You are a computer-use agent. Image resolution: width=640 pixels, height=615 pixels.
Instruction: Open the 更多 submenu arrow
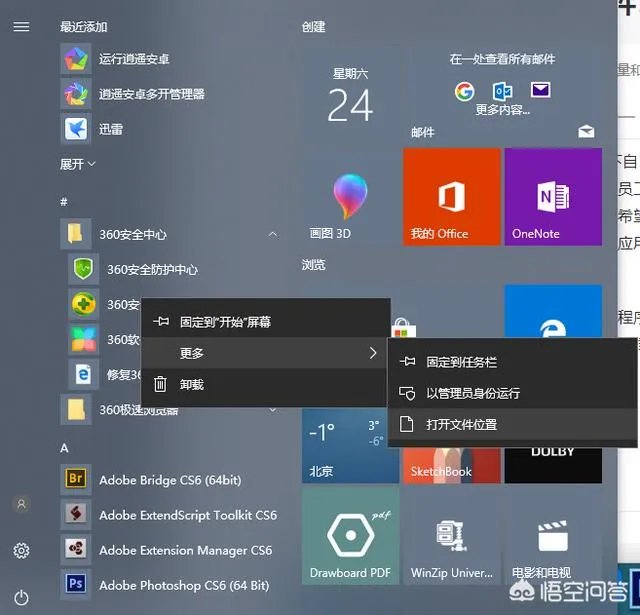(x=373, y=353)
